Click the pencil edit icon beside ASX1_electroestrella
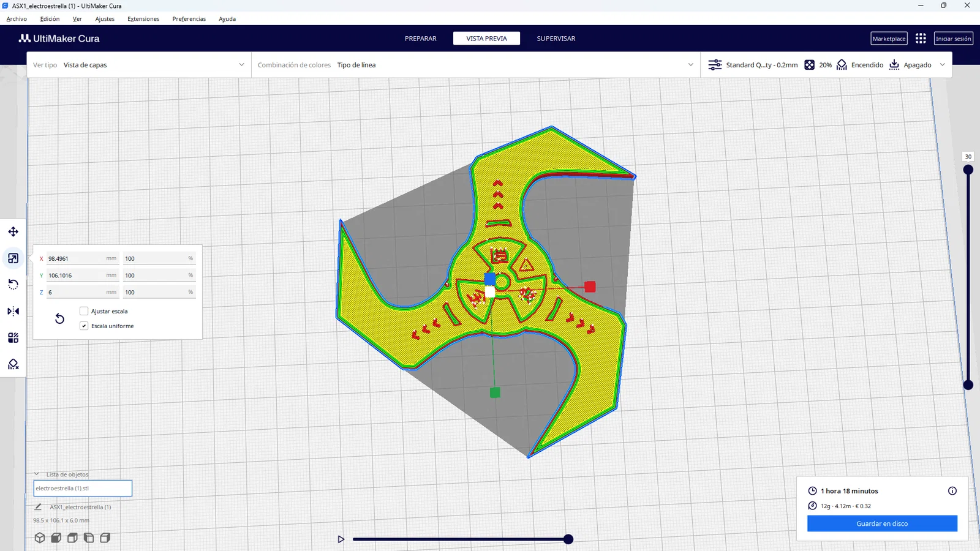The height and width of the screenshot is (551, 980). click(x=38, y=507)
